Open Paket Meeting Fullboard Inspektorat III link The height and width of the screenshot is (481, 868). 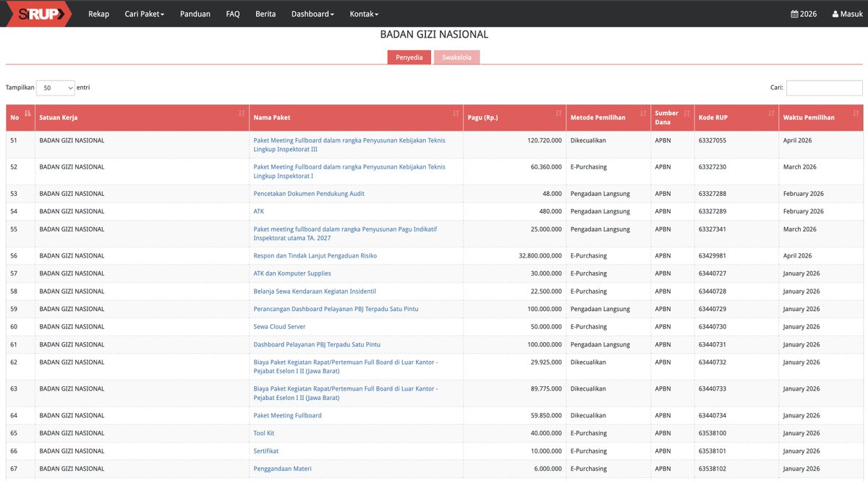pos(349,145)
